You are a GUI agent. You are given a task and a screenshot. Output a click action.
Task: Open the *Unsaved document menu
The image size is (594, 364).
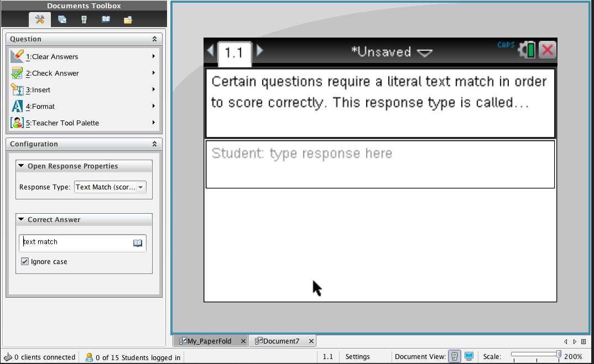pyautogui.click(x=391, y=52)
